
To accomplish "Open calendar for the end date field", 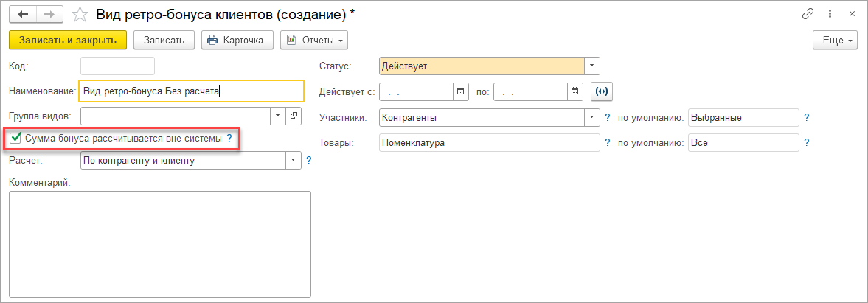I will [x=576, y=91].
